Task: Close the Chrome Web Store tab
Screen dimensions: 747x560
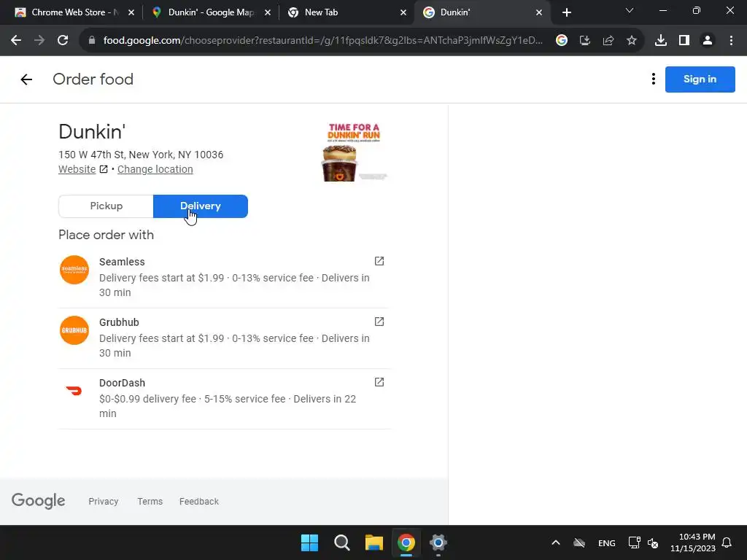Action: (x=131, y=12)
